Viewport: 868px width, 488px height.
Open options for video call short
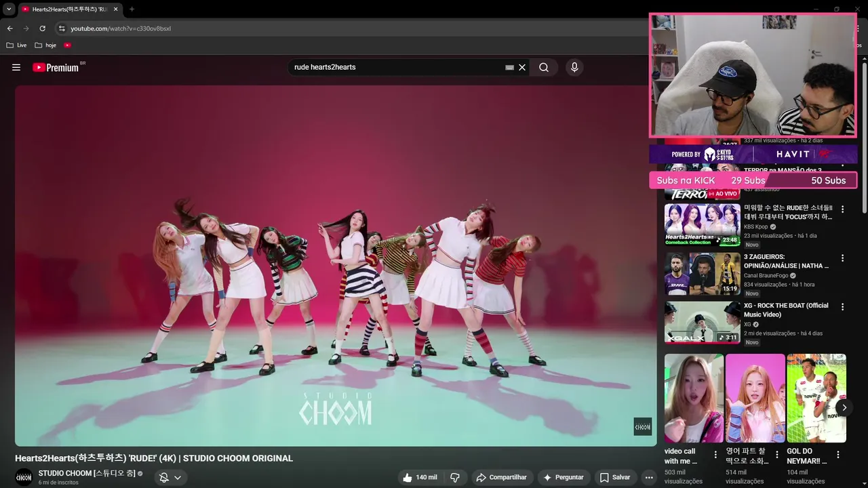(715, 455)
